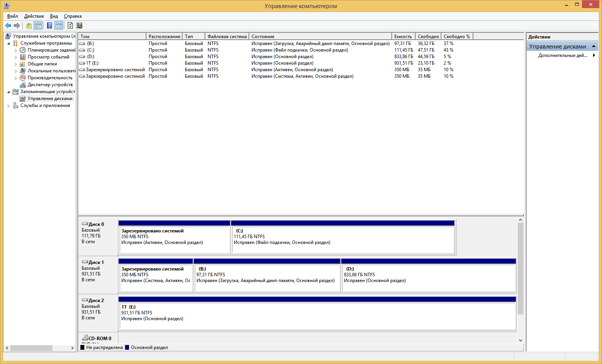The image size is (602, 364).
Task: Open Дополнительные действия in actions pane
Action: tap(563, 55)
